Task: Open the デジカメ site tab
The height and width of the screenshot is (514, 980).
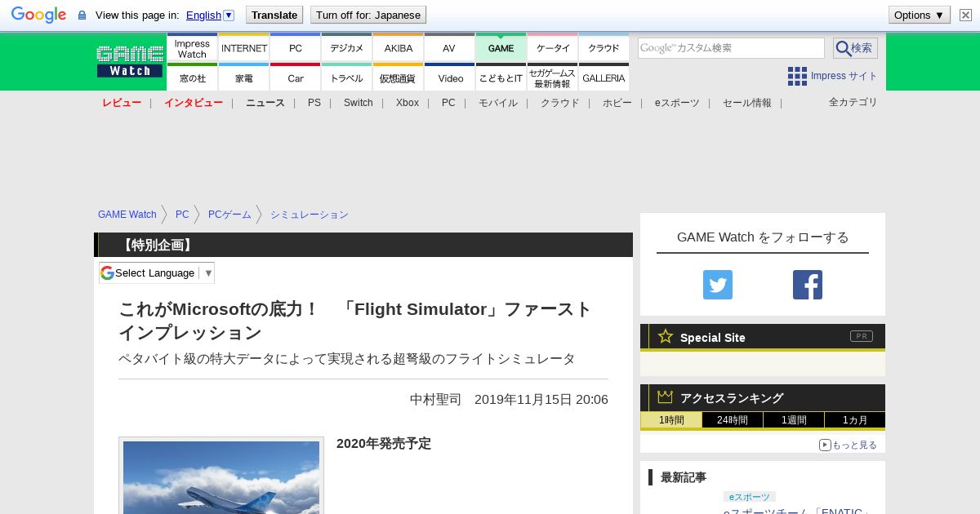Action: 347,48
